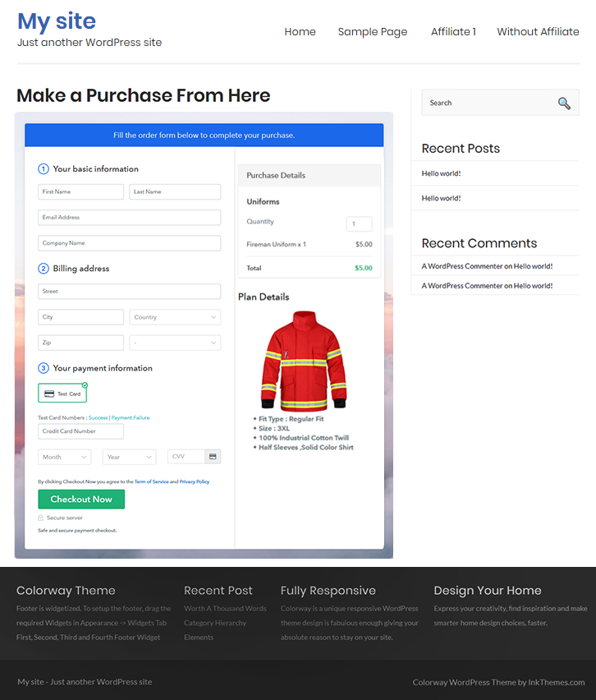Open the Month dropdown
This screenshot has height=700, width=596.
(x=65, y=457)
